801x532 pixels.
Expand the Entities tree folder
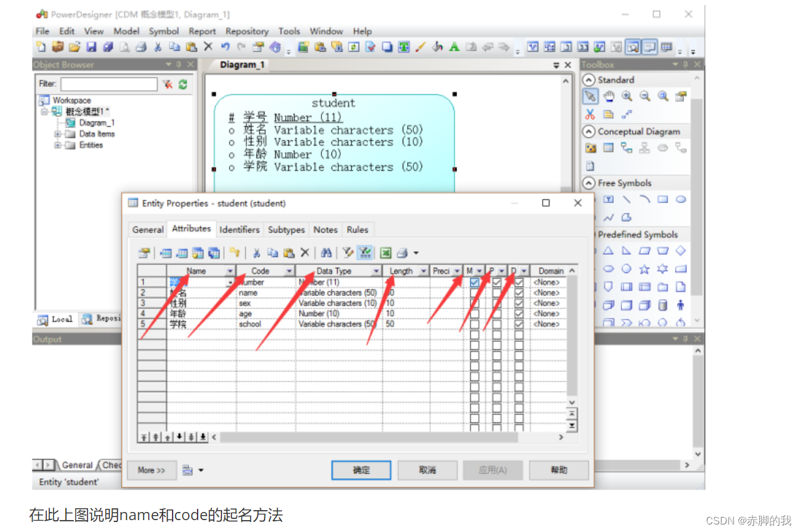coord(58,146)
